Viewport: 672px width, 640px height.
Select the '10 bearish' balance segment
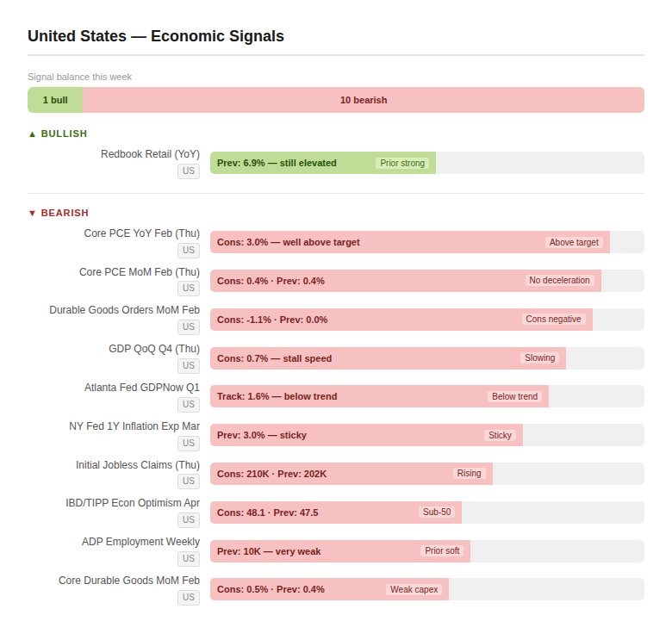(364, 100)
